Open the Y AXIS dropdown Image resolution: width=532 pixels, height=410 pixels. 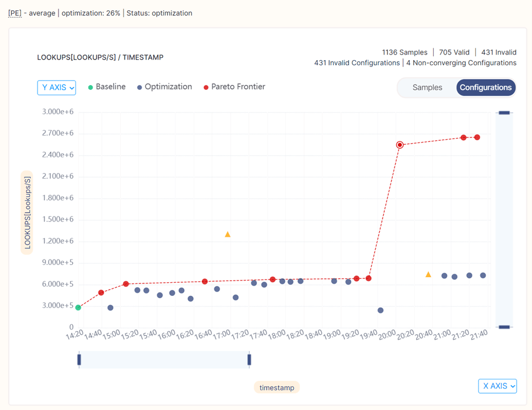point(56,87)
